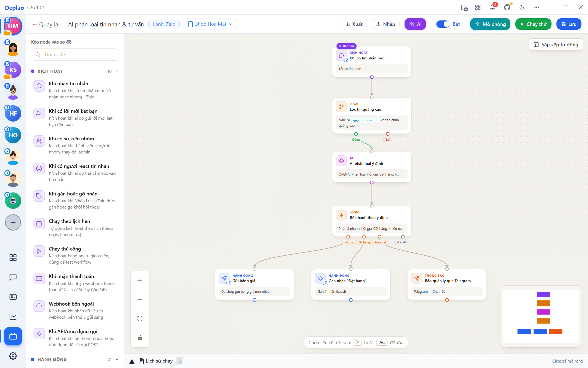Click 'Click để mở rộng' text
588x368 pixels.
pos(567,361)
